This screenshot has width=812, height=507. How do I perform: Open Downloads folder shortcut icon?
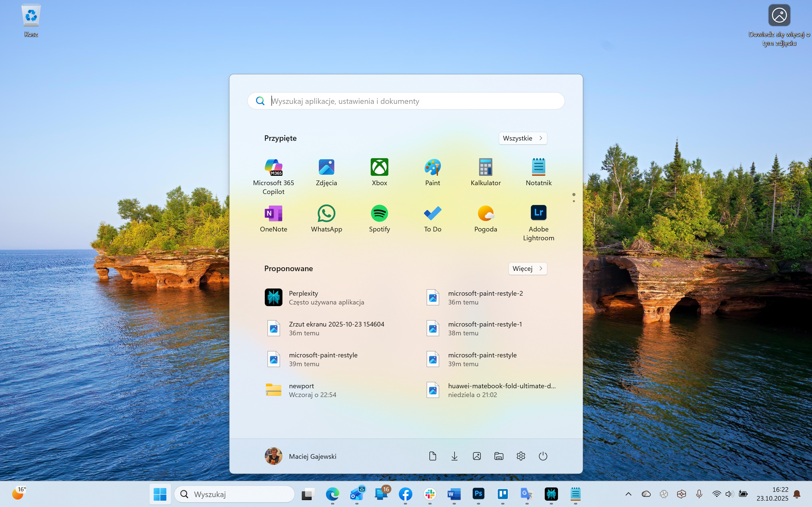(x=454, y=456)
